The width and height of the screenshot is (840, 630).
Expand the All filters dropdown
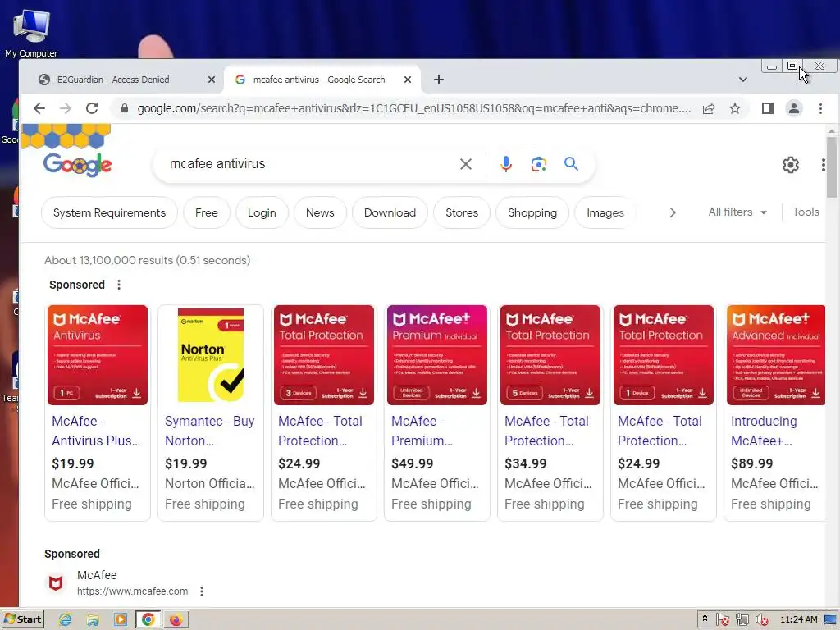(737, 212)
